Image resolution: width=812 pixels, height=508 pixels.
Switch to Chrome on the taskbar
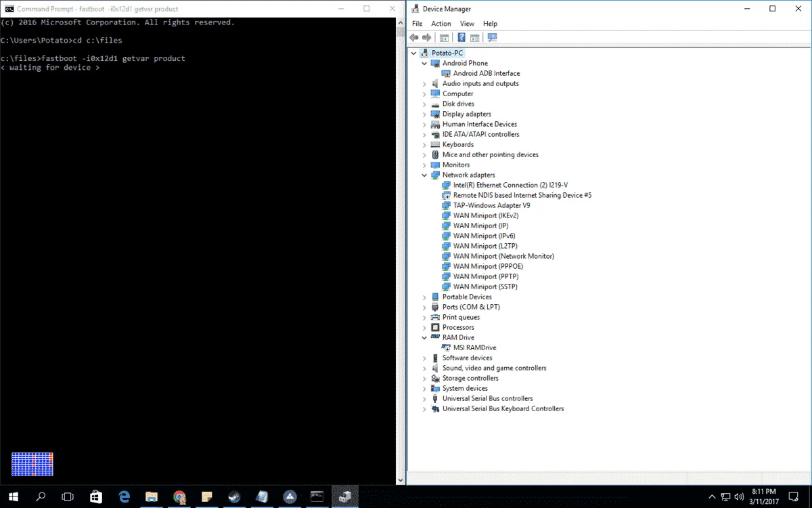click(179, 496)
